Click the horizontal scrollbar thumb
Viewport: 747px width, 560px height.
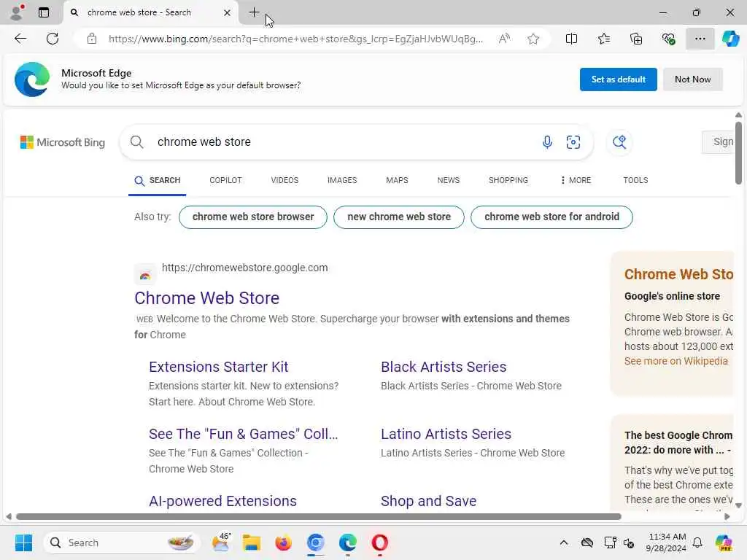tap(318, 517)
